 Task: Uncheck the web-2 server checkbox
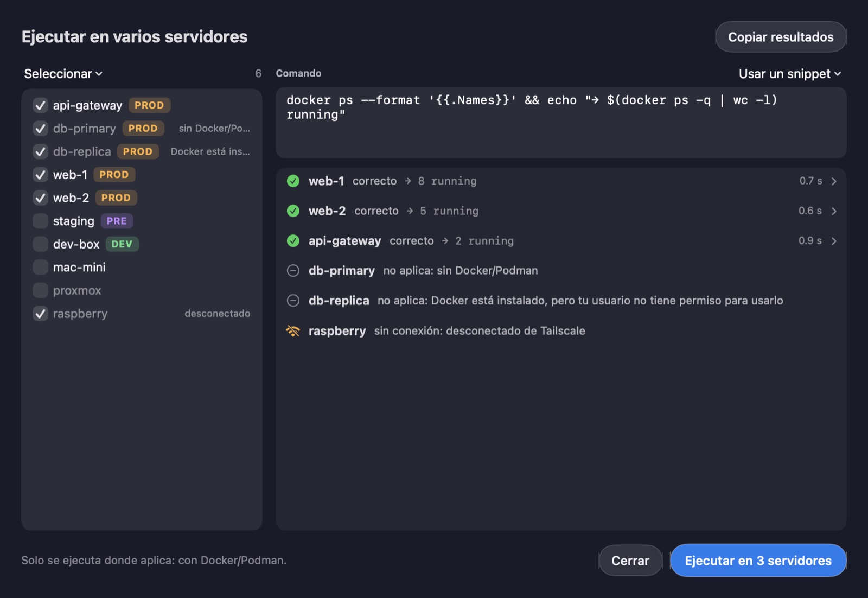pos(40,198)
